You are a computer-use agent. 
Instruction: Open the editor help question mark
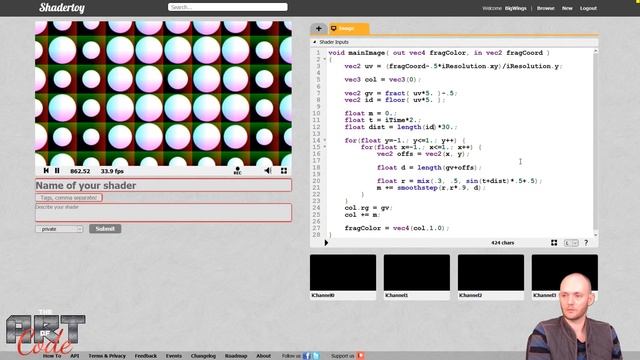tap(586, 243)
